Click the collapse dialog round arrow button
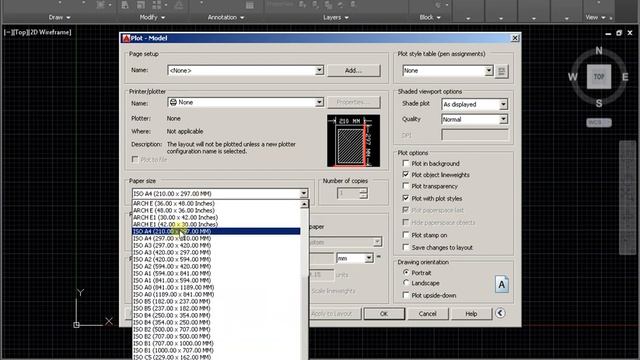Screen dimensions: 640x360 coord(500,313)
